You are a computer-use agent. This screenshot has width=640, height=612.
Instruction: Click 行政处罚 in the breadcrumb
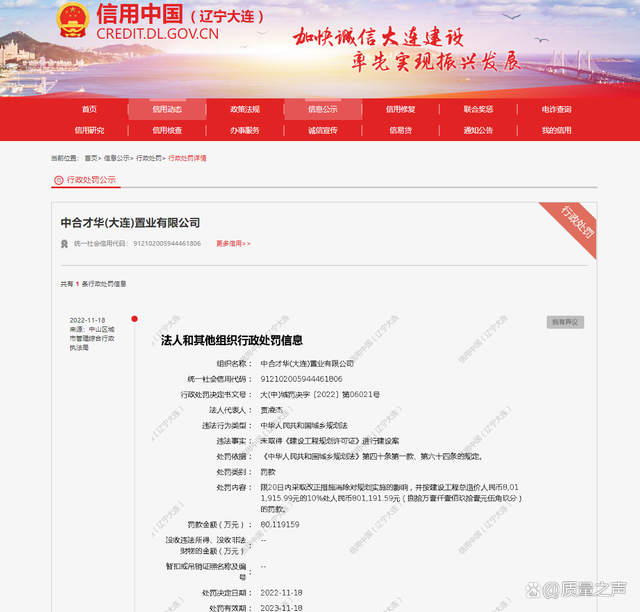[x=149, y=158]
